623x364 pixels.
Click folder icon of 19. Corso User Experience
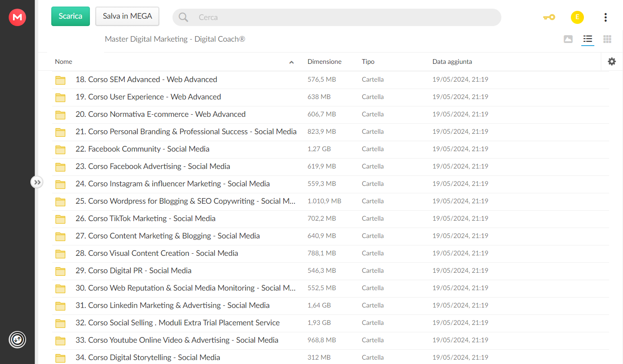60,97
